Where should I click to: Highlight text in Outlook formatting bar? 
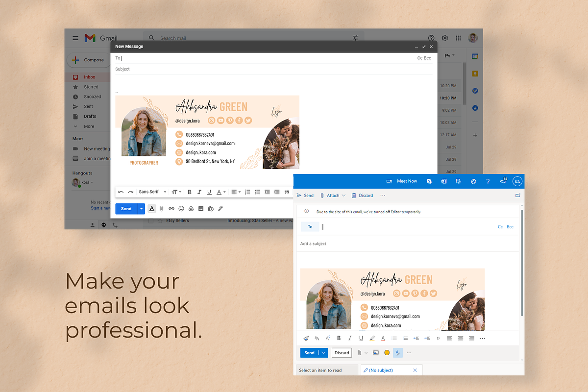point(372,338)
